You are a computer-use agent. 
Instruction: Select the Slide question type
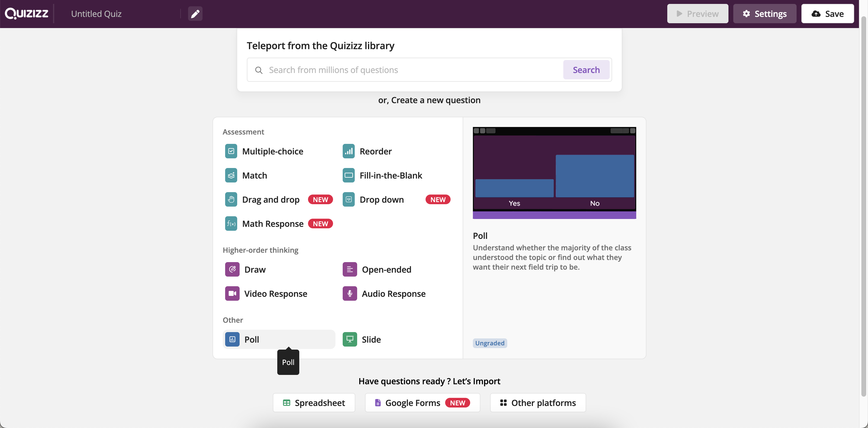pyautogui.click(x=371, y=339)
